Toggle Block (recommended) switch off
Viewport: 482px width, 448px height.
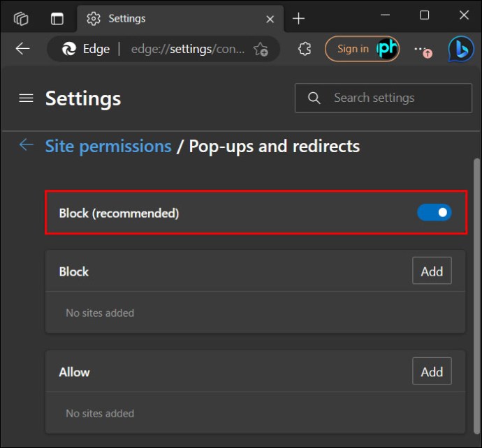[x=434, y=212]
